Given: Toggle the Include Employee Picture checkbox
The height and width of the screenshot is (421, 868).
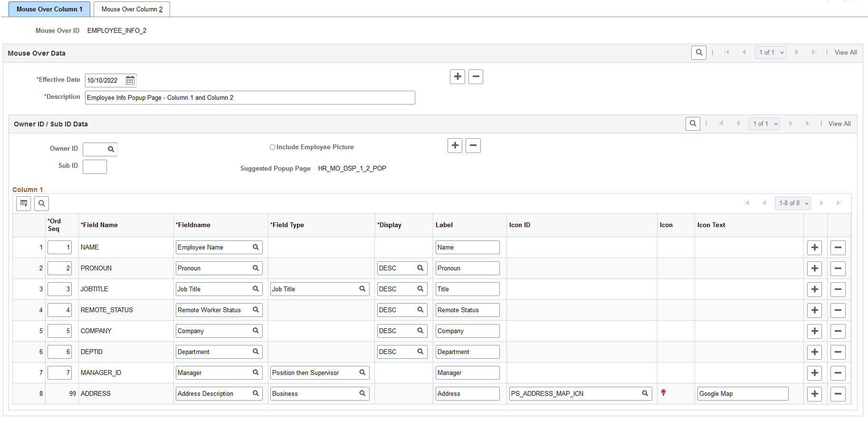Looking at the screenshot, I should [x=273, y=147].
